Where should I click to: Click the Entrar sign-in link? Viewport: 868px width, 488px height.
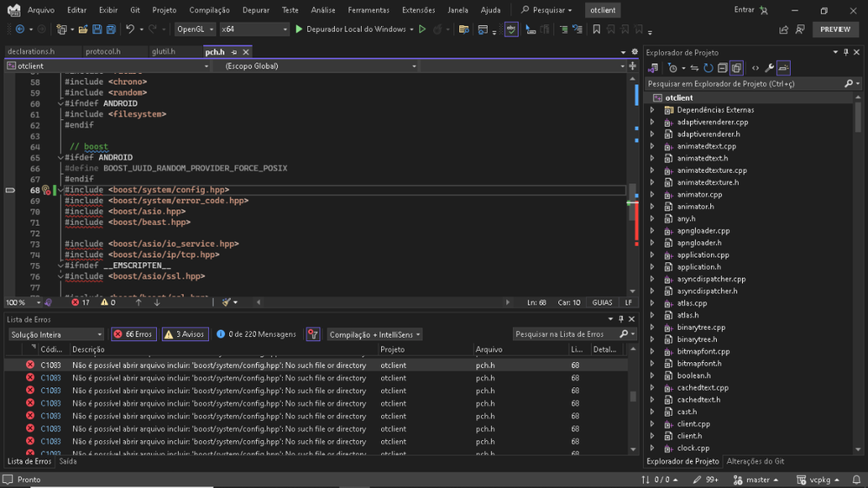[744, 10]
